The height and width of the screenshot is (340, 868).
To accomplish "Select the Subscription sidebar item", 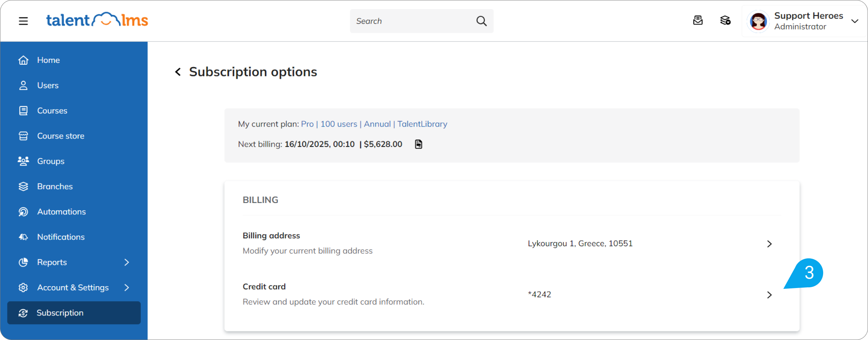I will click(x=74, y=313).
